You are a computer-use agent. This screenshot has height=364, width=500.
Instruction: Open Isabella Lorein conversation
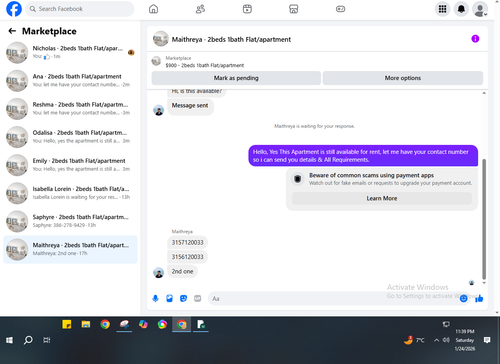pos(70,193)
